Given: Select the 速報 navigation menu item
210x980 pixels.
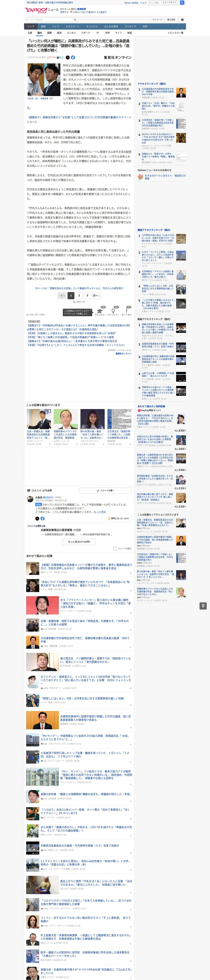Looking at the screenshot, I should (x=43, y=27).
